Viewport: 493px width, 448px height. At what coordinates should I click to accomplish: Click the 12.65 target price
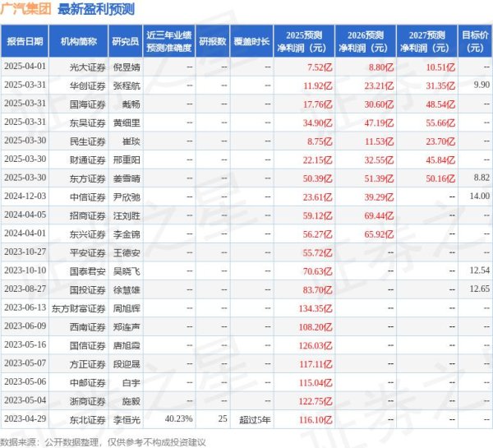point(480,289)
